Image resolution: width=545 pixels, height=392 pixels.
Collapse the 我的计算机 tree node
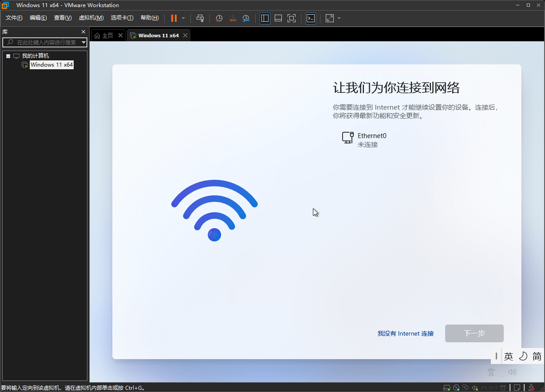[8, 56]
